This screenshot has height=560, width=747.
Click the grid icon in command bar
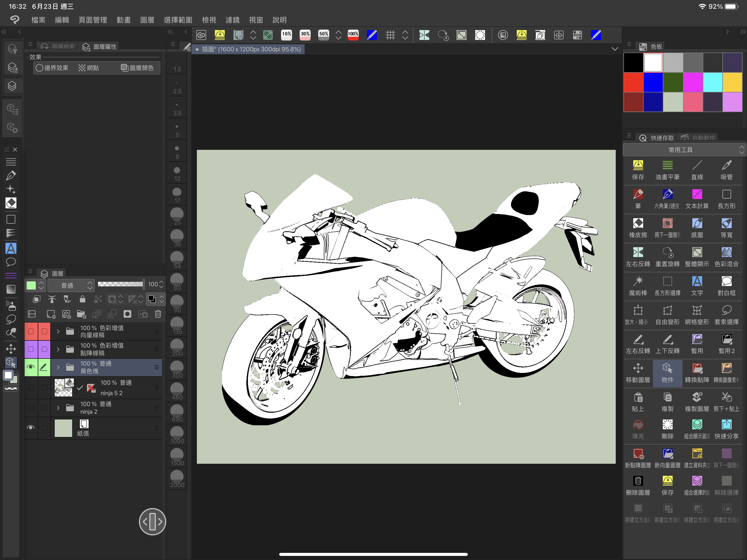pyautogui.click(x=390, y=35)
